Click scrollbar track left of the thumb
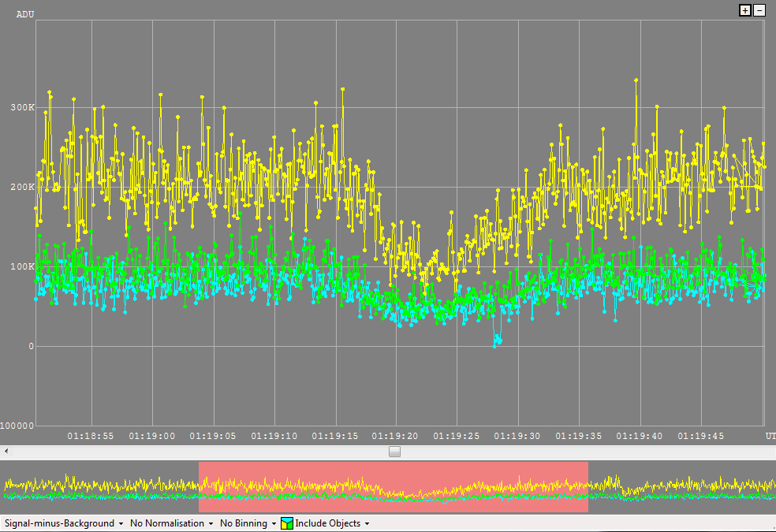 pyautogui.click(x=197, y=452)
